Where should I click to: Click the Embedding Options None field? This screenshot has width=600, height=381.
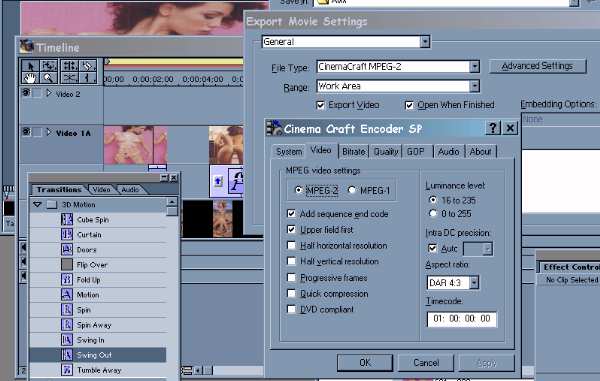point(561,119)
